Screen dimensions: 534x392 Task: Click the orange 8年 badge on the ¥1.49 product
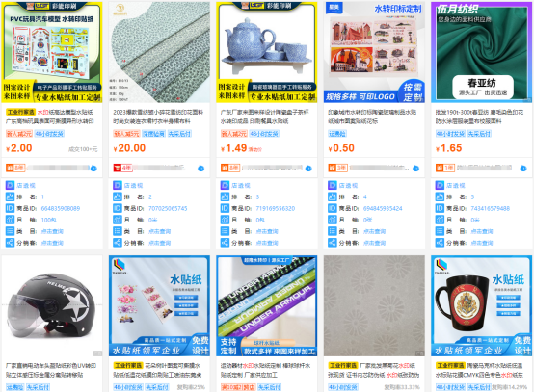[x=229, y=168]
